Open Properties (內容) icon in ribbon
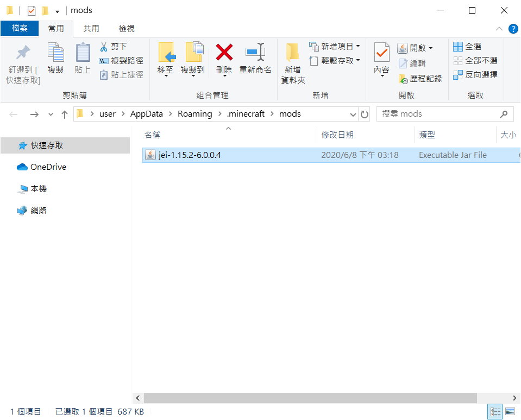Screen dimensions: 521x420 click(381, 53)
